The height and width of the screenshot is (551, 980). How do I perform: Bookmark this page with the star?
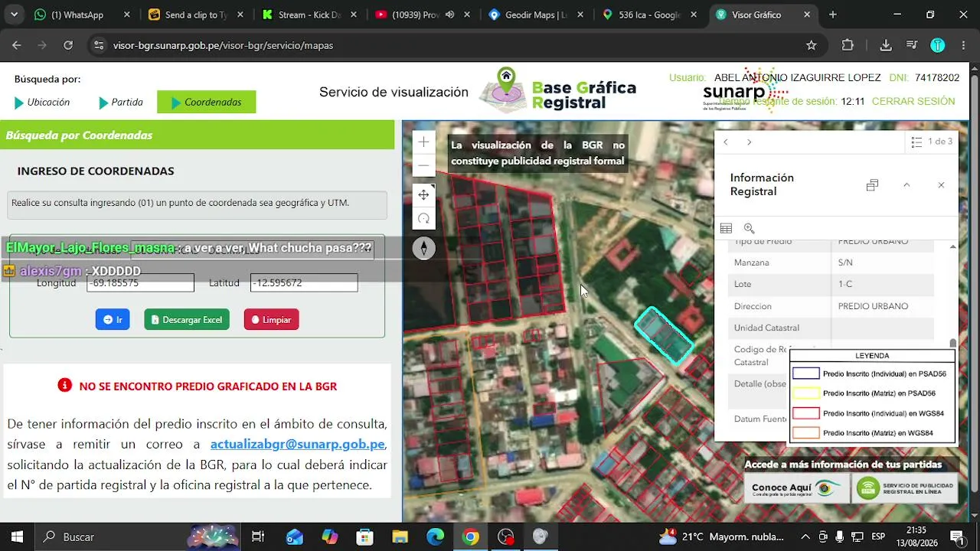(x=812, y=45)
